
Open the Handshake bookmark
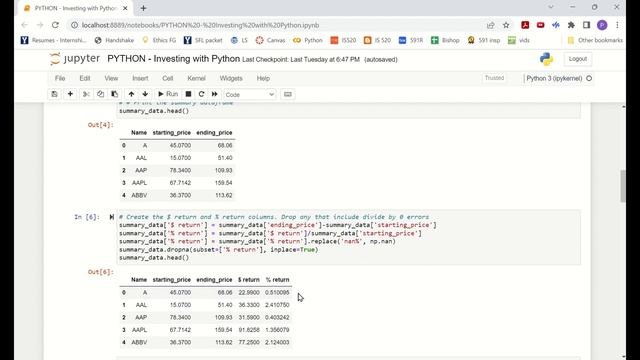114,40
